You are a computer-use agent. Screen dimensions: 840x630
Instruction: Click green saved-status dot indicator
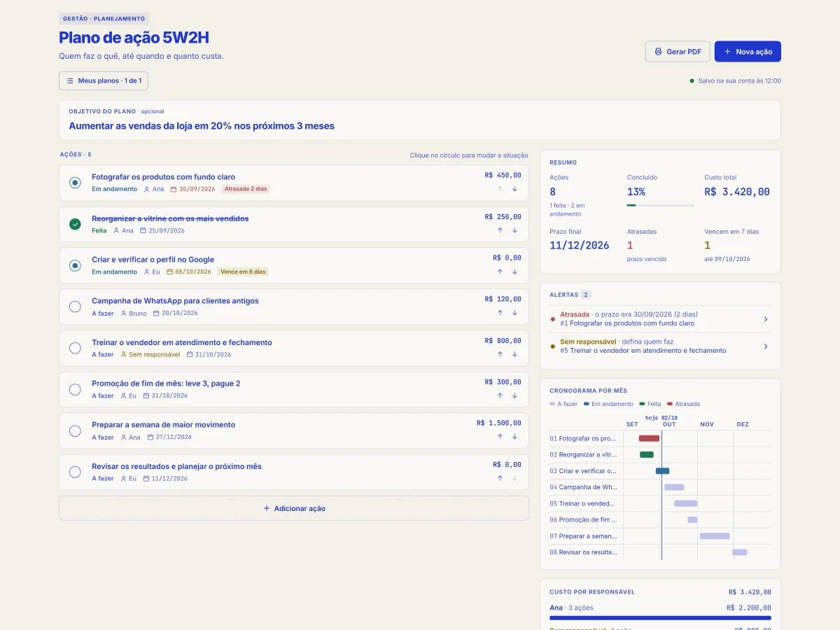pos(692,80)
